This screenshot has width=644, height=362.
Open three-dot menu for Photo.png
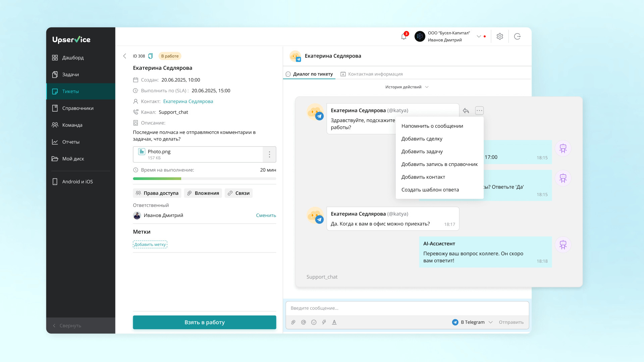point(269,154)
